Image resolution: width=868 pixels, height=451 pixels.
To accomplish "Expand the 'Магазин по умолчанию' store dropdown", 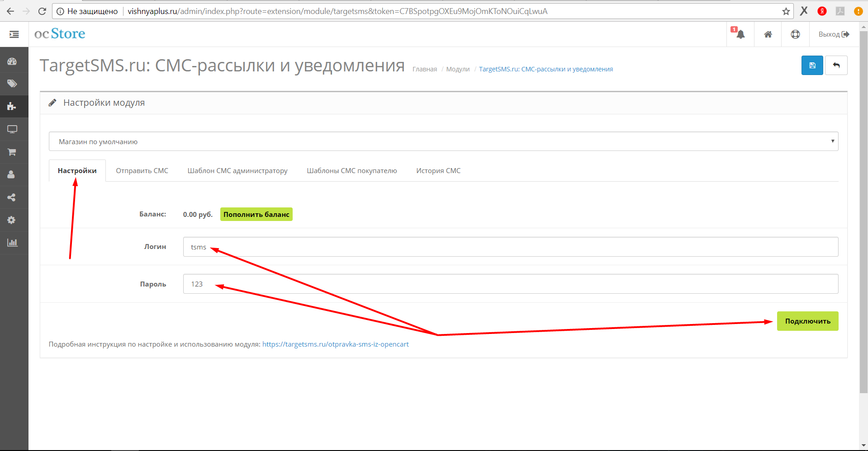I will 443,141.
